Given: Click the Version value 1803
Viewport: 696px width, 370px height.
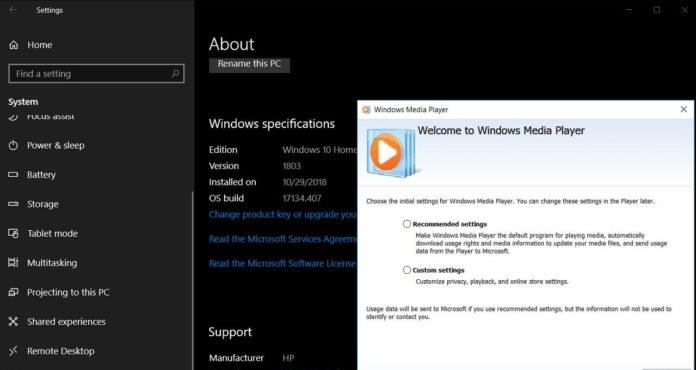Looking at the screenshot, I should tap(292, 166).
